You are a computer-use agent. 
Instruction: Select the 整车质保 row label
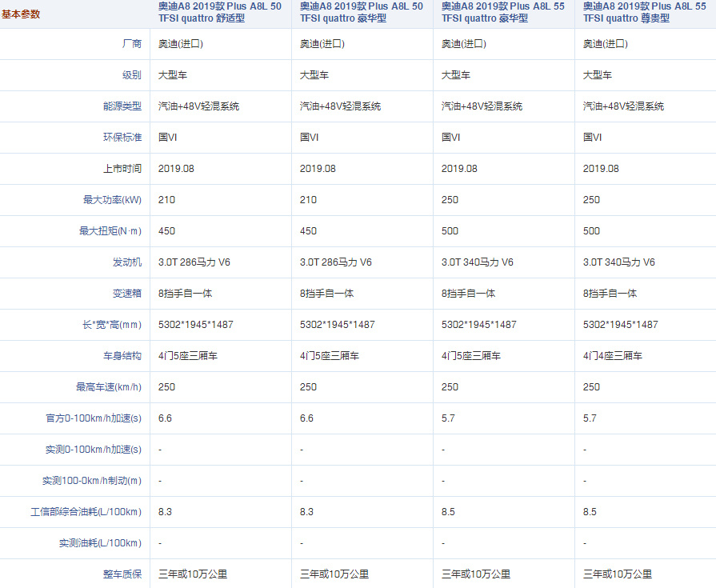click(122, 574)
